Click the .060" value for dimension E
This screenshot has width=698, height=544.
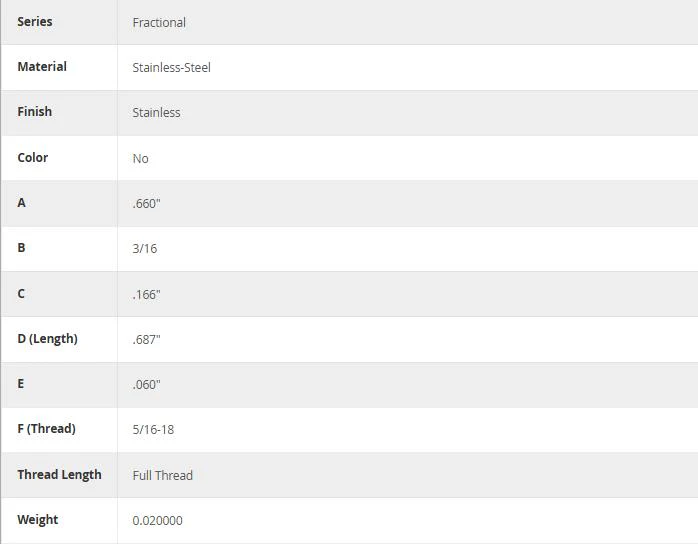click(146, 385)
